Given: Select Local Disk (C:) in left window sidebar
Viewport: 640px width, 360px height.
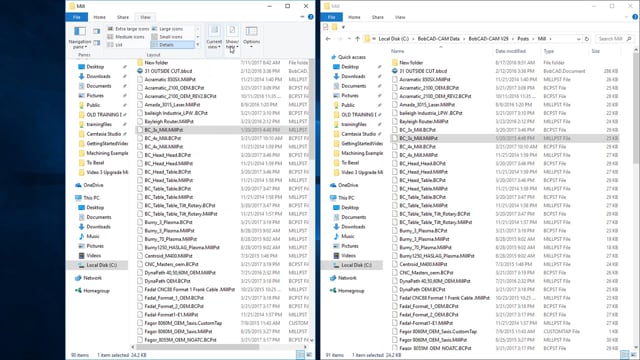Looking at the screenshot, I should tap(101, 265).
